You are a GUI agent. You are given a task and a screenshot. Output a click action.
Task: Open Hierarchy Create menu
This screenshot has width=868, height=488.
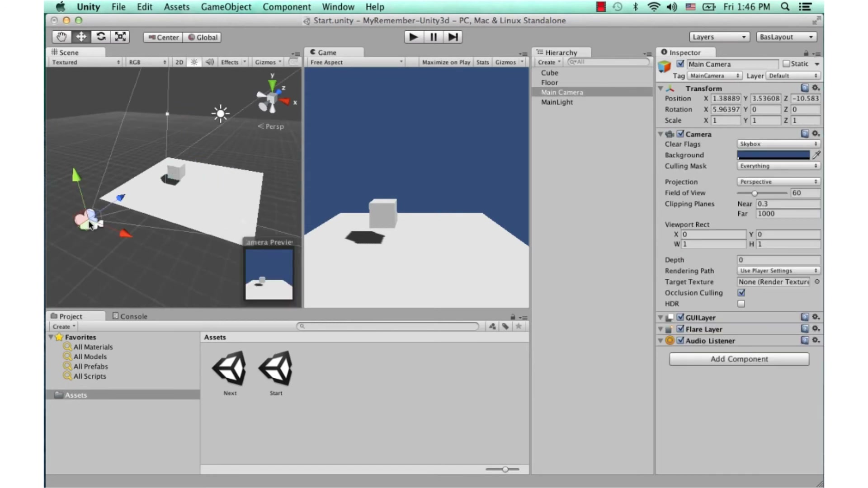(x=549, y=62)
